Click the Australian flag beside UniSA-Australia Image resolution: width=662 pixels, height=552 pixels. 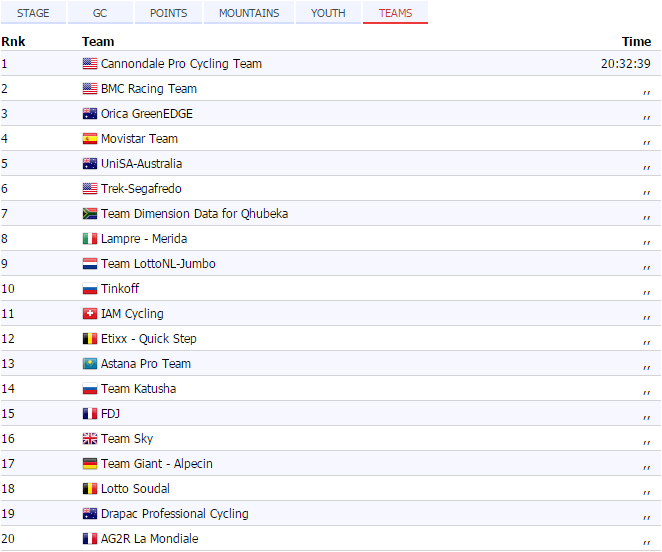point(90,163)
